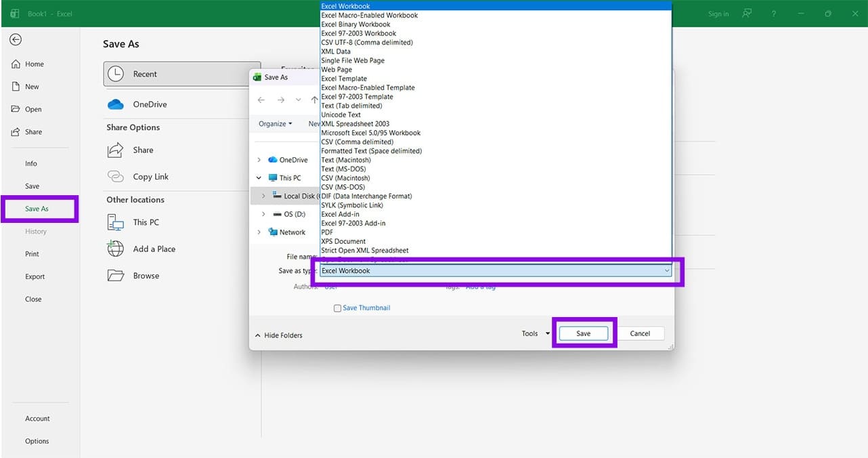The image size is (868, 458).
Task: Toggle the Save Thumbnail checkbox
Action: coord(337,308)
